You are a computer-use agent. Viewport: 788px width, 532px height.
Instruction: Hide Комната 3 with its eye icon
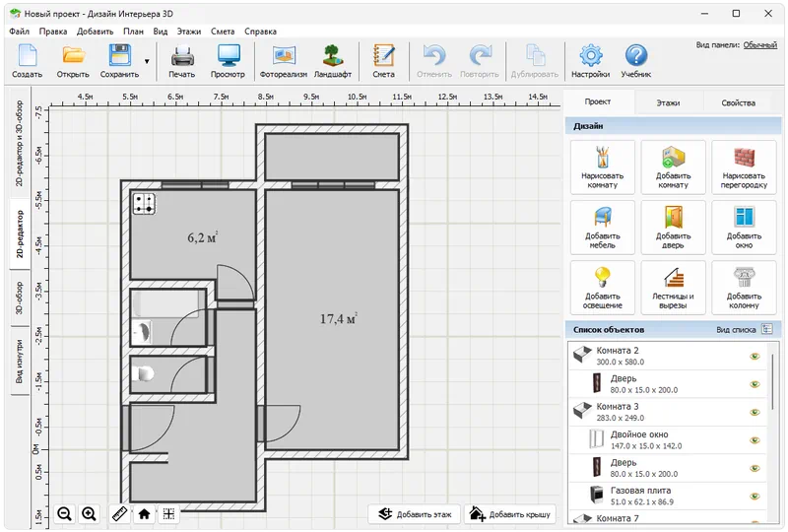[755, 413]
